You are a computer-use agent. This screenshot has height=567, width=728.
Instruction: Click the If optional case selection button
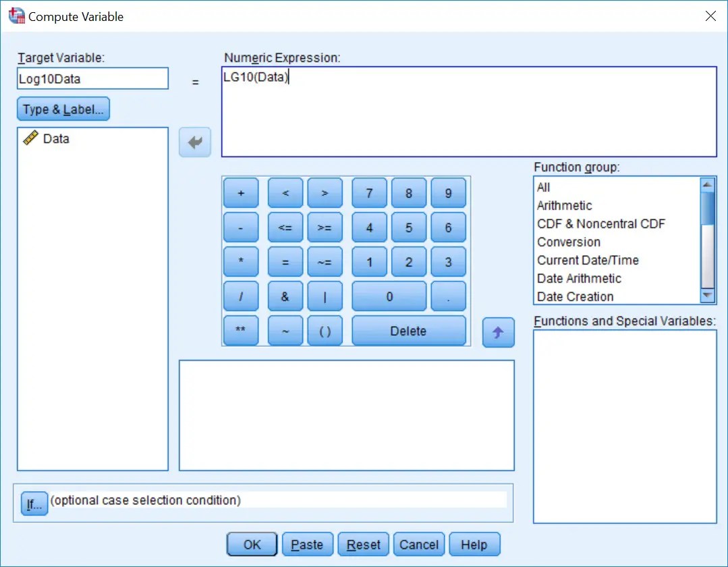pyautogui.click(x=34, y=503)
